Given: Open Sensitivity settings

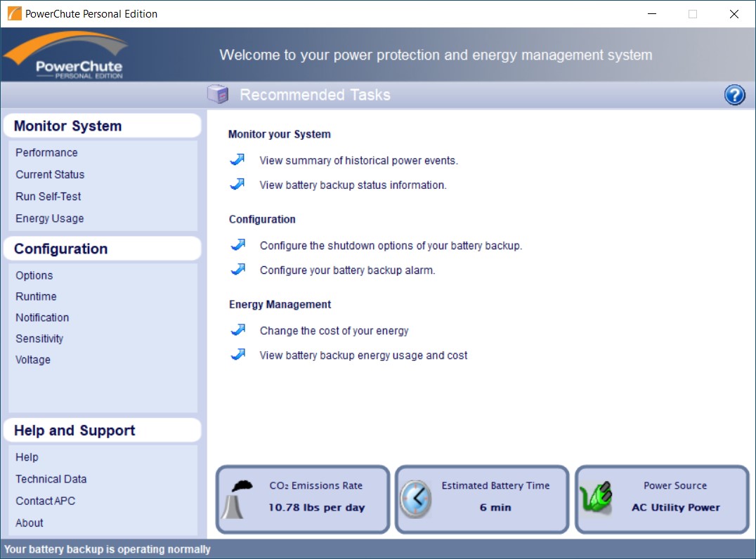Looking at the screenshot, I should point(39,338).
